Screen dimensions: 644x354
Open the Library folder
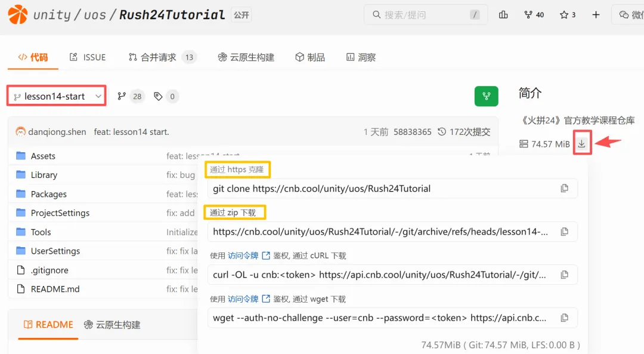coord(44,175)
